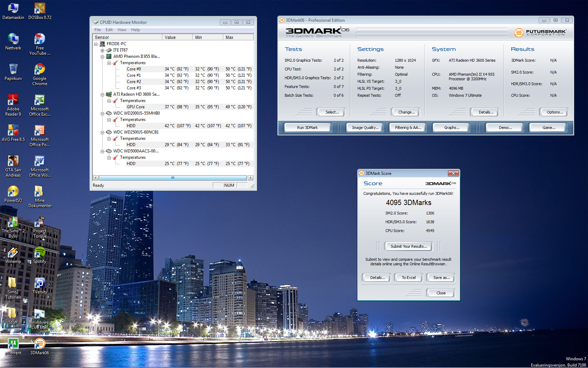Launch Windows Live Mail shortcut
Image resolution: width=588 pixels, height=368 pixels.
[40, 318]
